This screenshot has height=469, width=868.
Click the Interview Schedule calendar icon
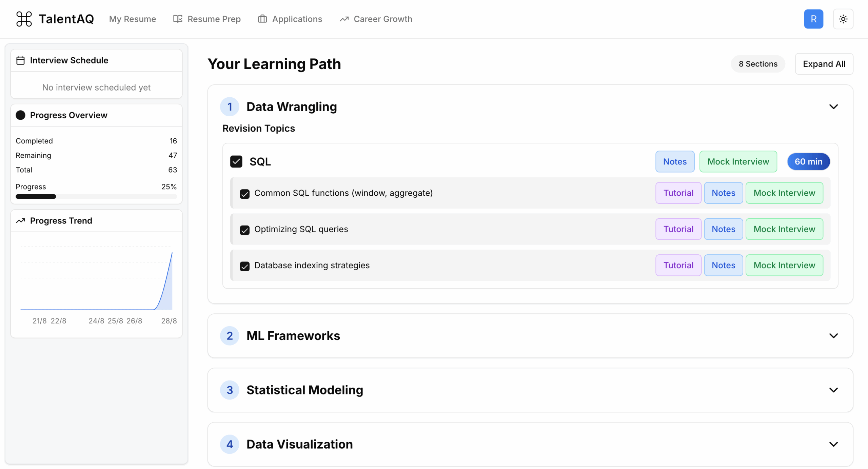pyautogui.click(x=21, y=60)
